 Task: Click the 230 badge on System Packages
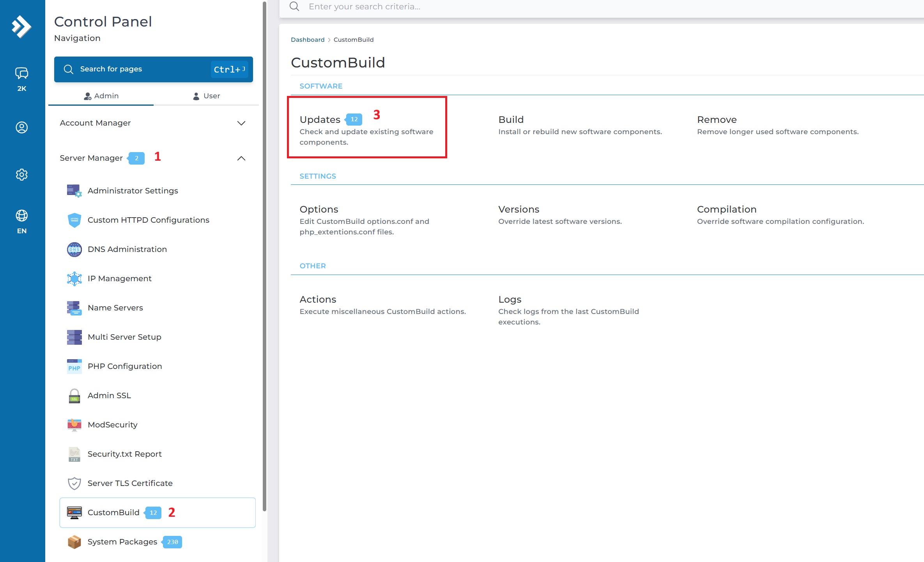click(172, 542)
